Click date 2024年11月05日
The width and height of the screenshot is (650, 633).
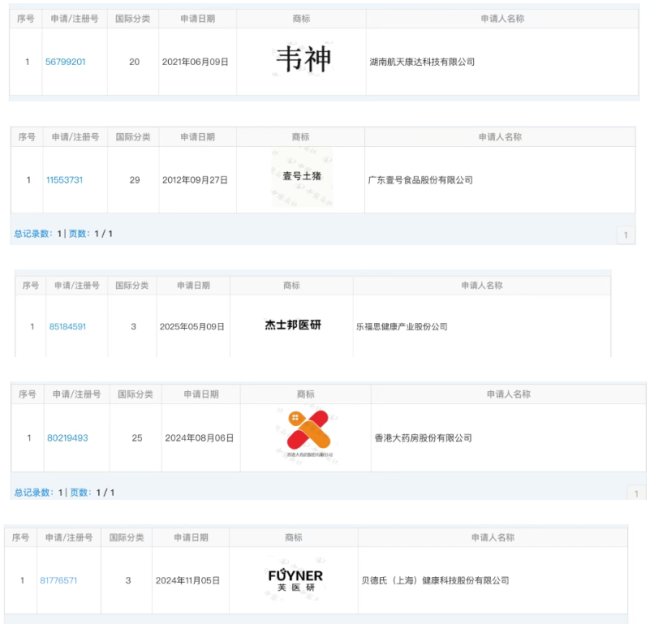click(x=188, y=580)
